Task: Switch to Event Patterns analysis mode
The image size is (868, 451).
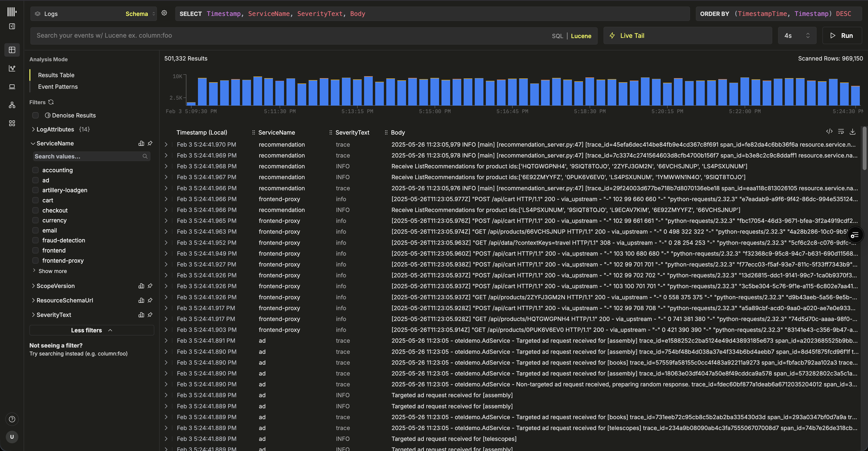Action: pyautogui.click(x=58, y=87)
